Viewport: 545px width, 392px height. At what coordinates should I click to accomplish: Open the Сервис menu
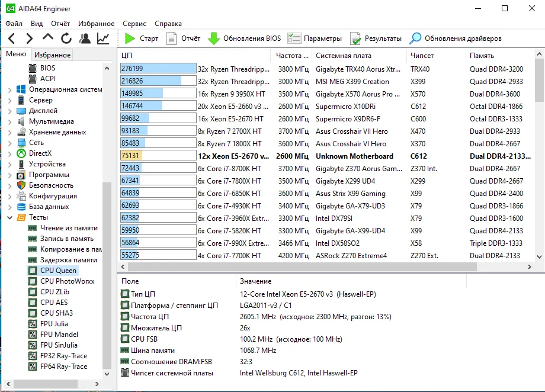pyautogui.click(x=134, y=24)
